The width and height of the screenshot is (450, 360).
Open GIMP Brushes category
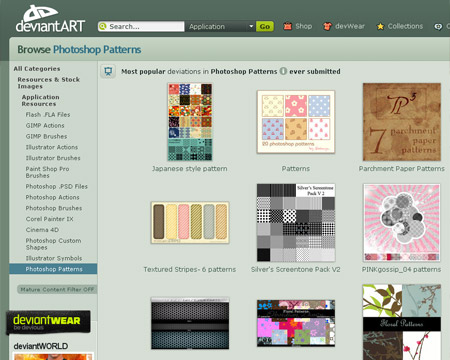(x=46, y=136)
